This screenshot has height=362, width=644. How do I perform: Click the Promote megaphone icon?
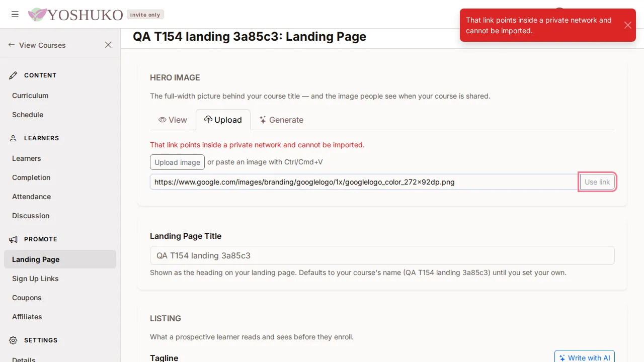click(13, 239)
